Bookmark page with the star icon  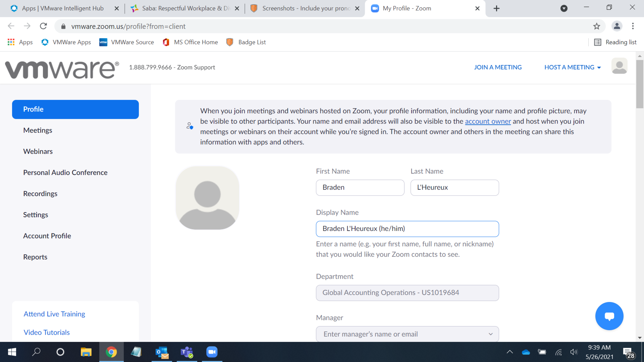[597, 26]
